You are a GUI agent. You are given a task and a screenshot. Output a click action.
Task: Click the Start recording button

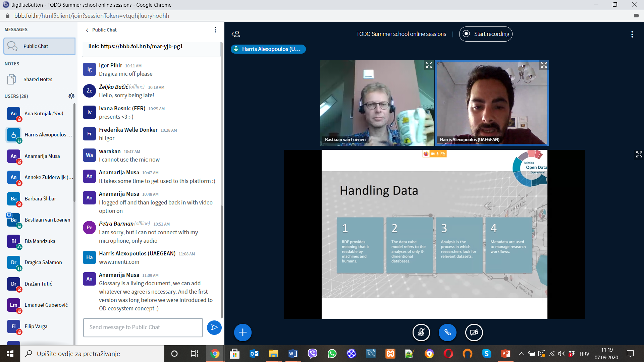tap(486, 34)
